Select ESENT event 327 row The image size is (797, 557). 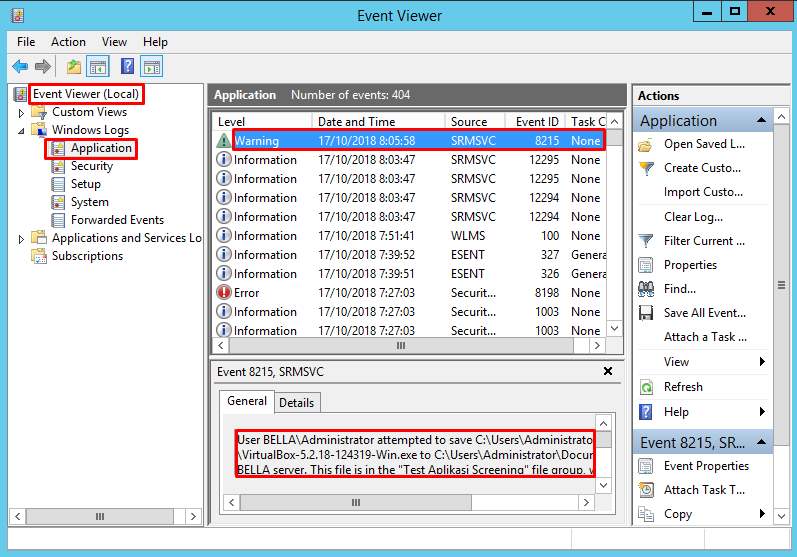coord(410,255)
